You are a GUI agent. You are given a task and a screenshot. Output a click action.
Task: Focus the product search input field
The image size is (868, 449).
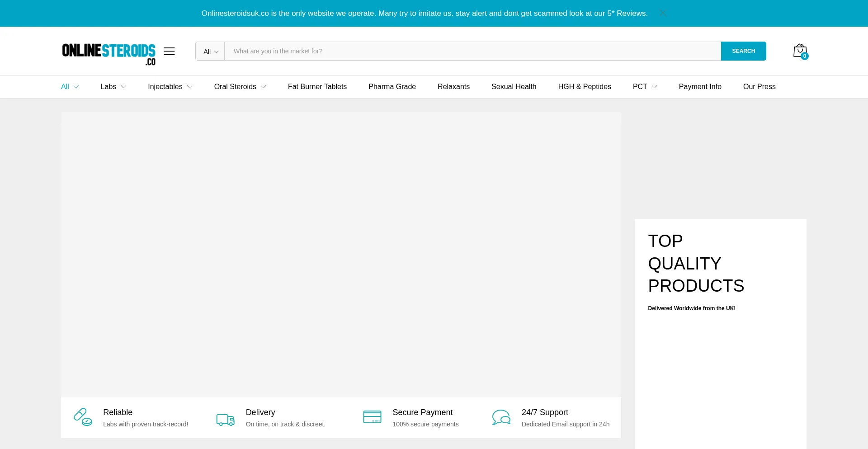pyautogui.click(x=472, y=52)
